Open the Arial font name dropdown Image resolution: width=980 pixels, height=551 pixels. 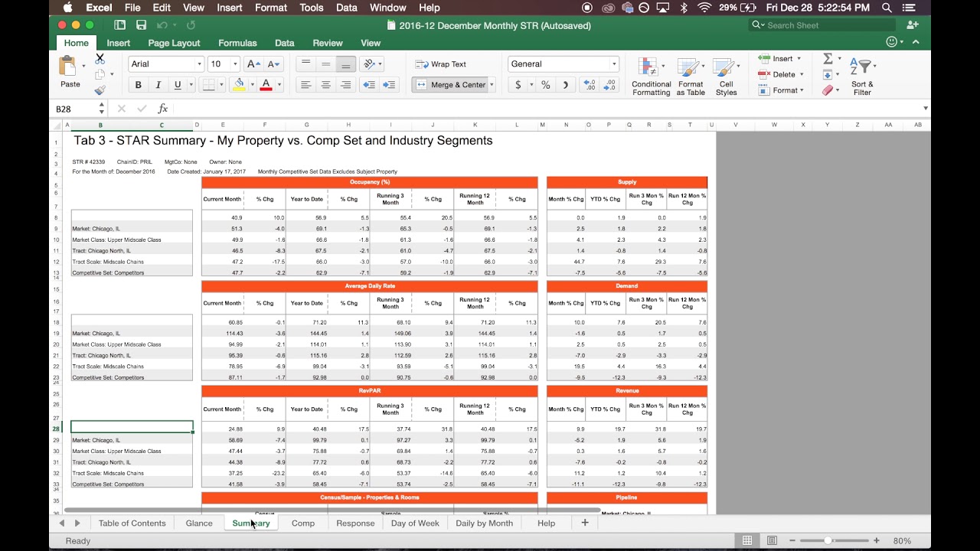(199, 64)
